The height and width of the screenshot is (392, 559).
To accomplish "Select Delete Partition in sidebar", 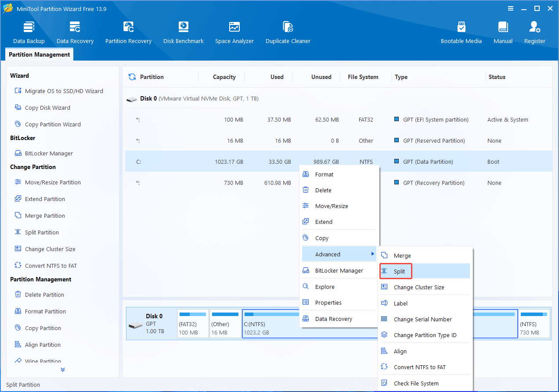I will tap(39, 295).
